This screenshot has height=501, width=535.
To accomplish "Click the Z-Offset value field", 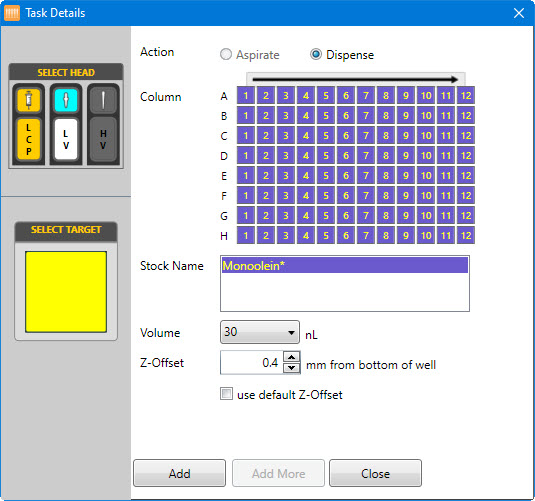I will coord(252,362).
